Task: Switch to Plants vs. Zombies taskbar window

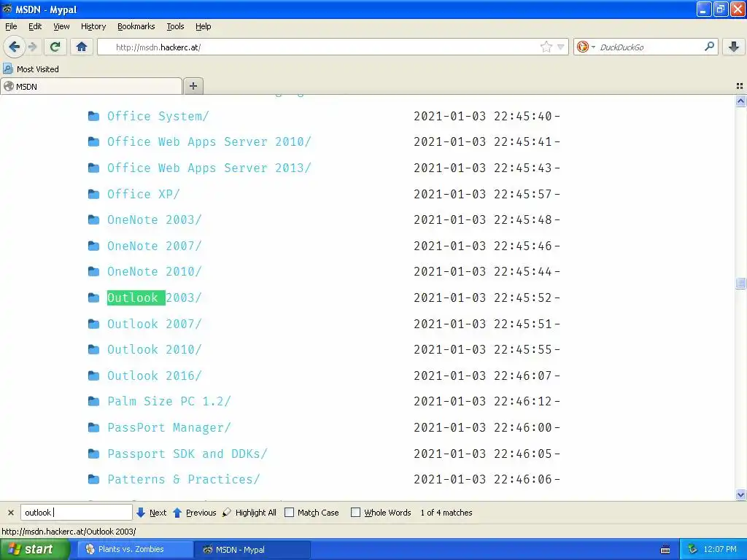Action: click(x=135, y=550)
